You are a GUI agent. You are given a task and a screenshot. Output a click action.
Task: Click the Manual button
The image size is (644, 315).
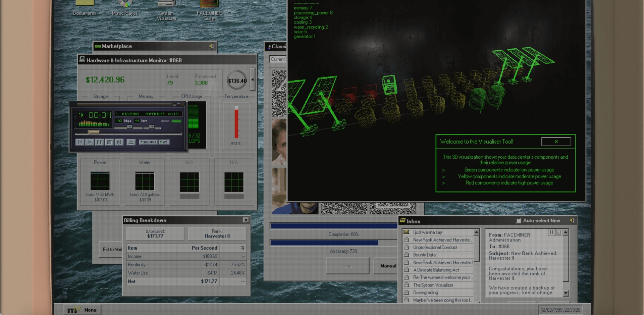[x=388, y=266]
